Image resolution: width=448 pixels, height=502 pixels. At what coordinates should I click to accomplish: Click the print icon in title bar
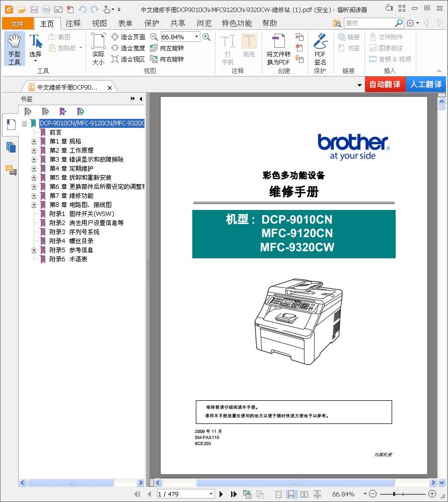pos(46,9)
